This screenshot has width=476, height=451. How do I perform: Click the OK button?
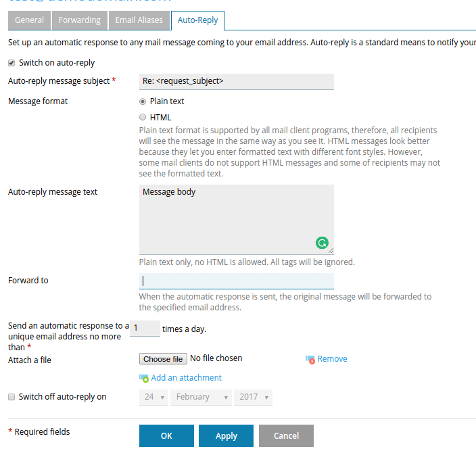coord(166,436)
